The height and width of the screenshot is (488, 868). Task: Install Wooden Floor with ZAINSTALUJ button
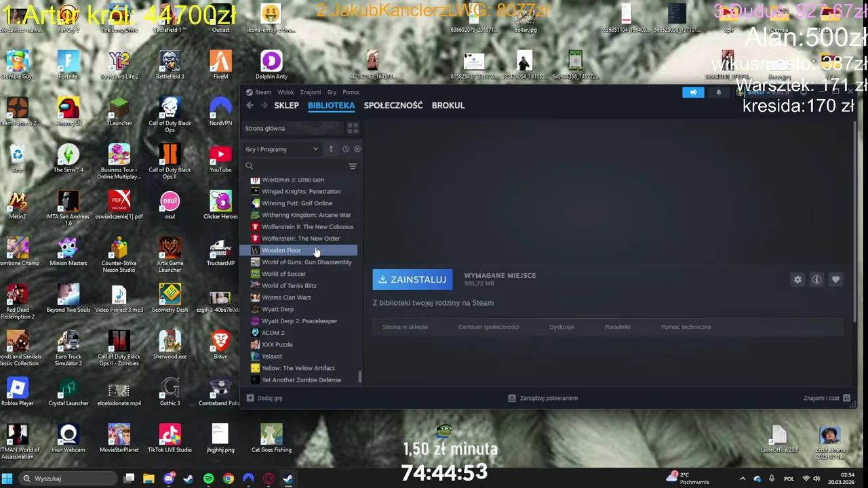(x=412, y=279)
